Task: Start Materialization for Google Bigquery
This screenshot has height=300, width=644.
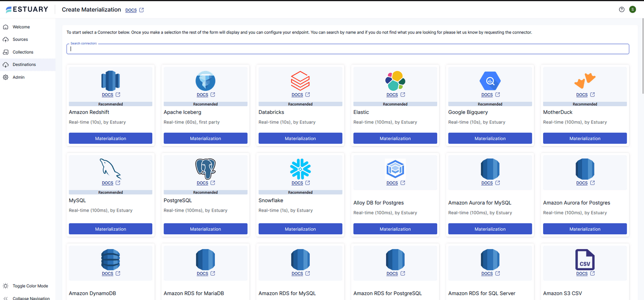Action: (490, 138)
